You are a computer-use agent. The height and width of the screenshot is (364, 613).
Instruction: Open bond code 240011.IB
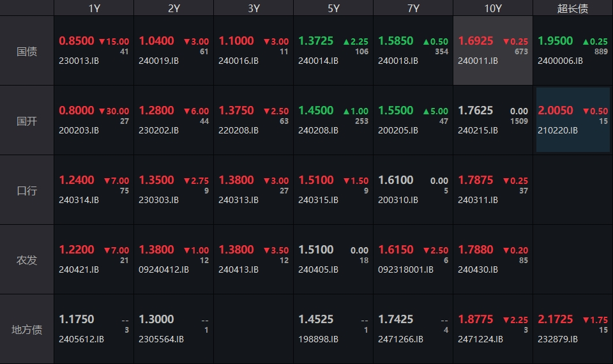478,61
